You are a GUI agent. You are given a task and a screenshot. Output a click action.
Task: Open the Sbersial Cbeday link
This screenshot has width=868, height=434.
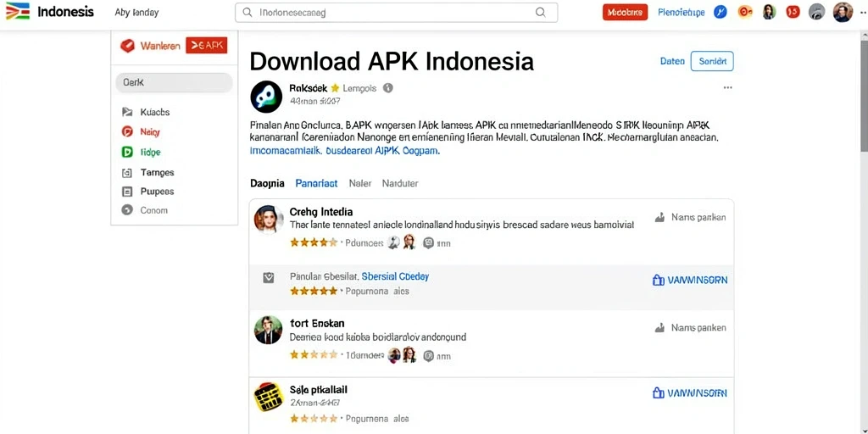point(395,275)
